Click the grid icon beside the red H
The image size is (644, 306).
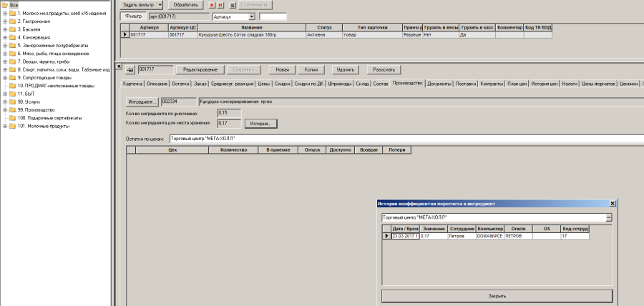tap(232, 5)
